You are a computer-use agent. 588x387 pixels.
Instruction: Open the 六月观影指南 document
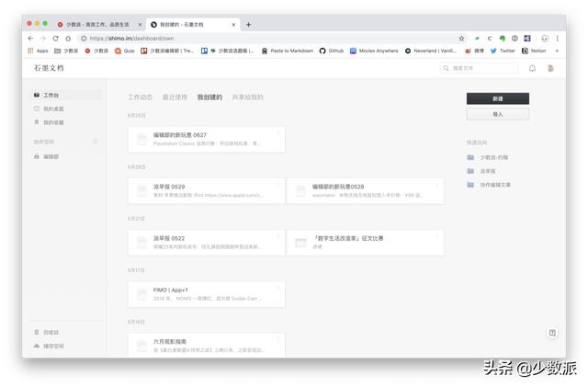click(206, 345)
